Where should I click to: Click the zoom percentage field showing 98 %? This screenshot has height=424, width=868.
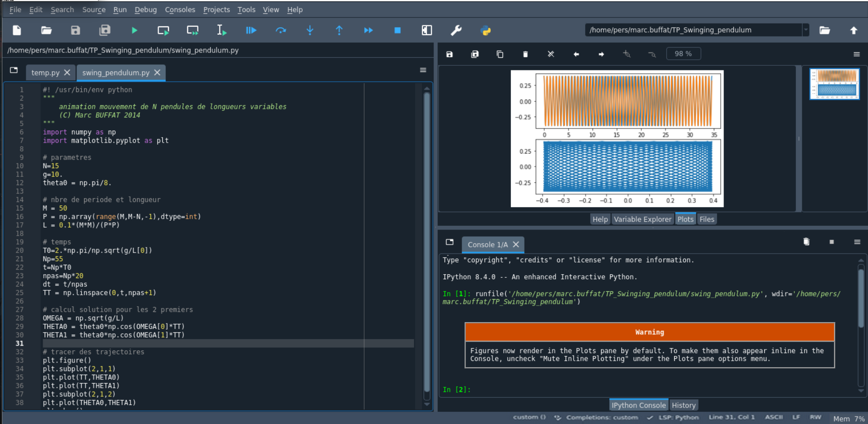[x=683, y=54]
